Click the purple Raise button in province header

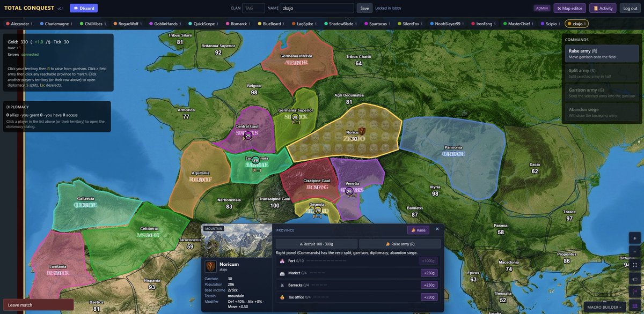[x=418, y=230]
